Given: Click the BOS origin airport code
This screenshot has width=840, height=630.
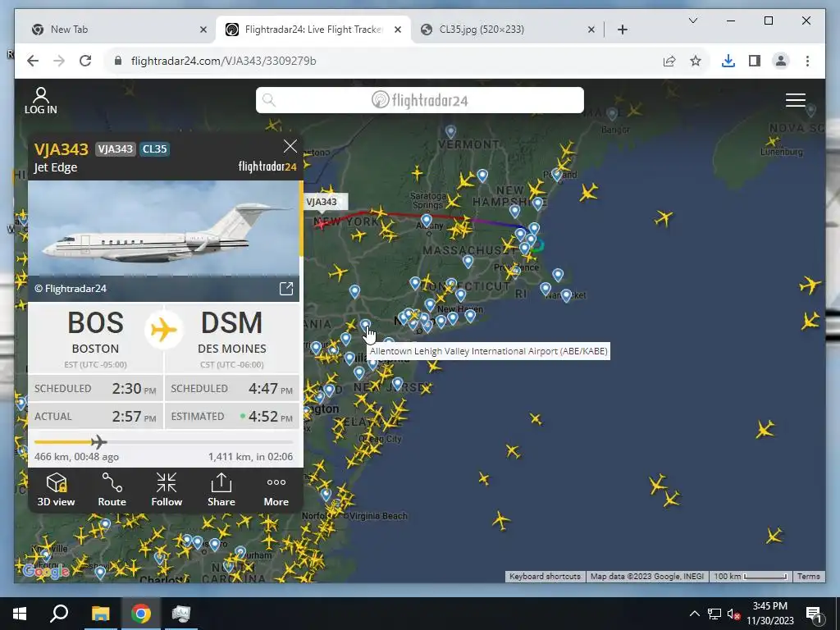Looking at the screenshot, I should pos(95,323).
